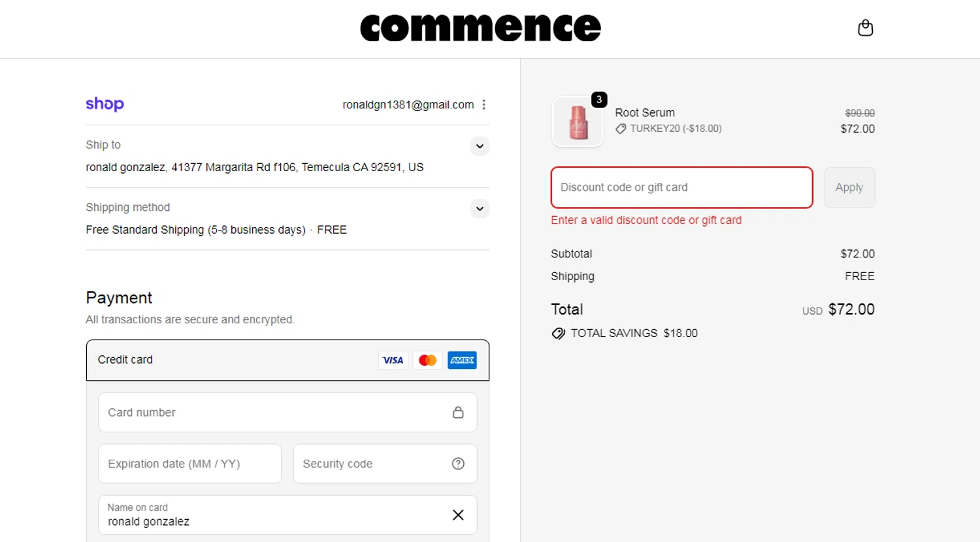
Task: Expand the Shipping method section
Action: [x=480, y=209]
